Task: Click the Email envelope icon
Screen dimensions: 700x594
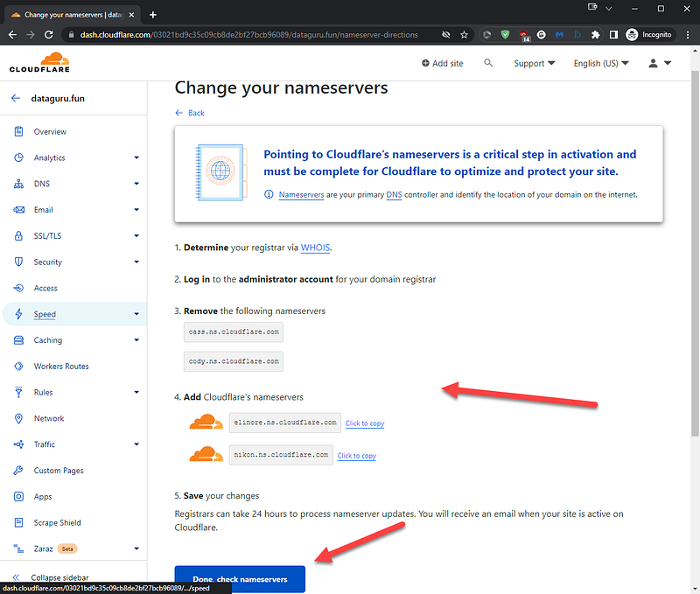Action: click(x=18, y=210)
